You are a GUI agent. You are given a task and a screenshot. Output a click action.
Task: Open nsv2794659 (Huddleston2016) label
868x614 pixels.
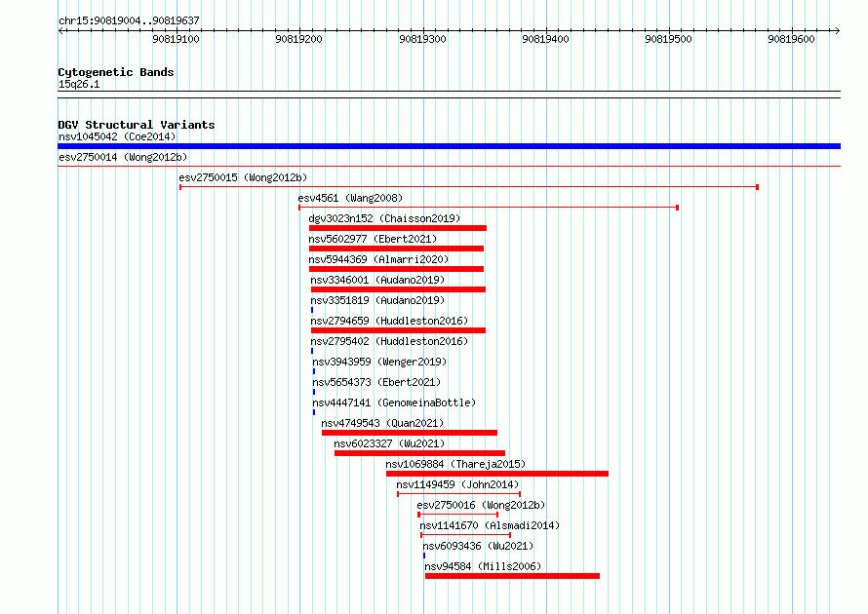click(x=389, y=321)
